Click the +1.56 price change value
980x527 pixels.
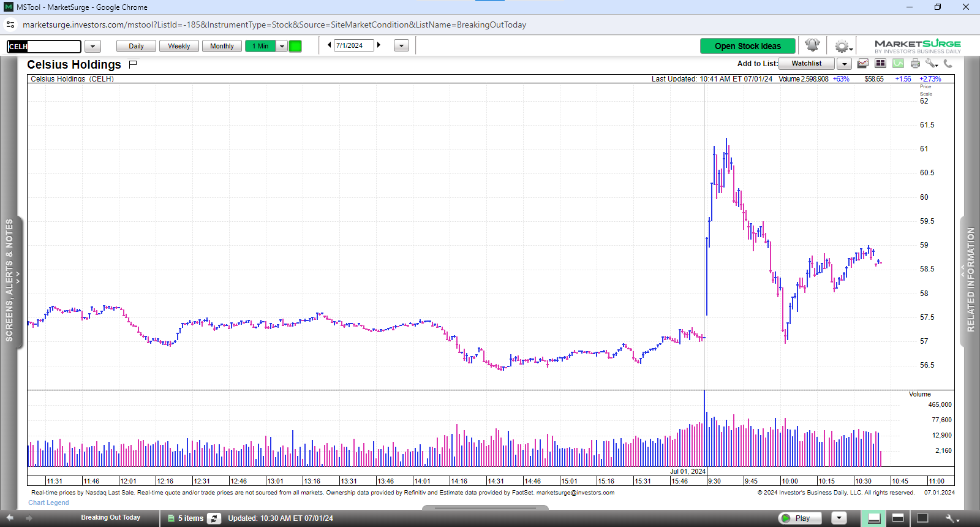pyautogui.click(x=903, y=79)
